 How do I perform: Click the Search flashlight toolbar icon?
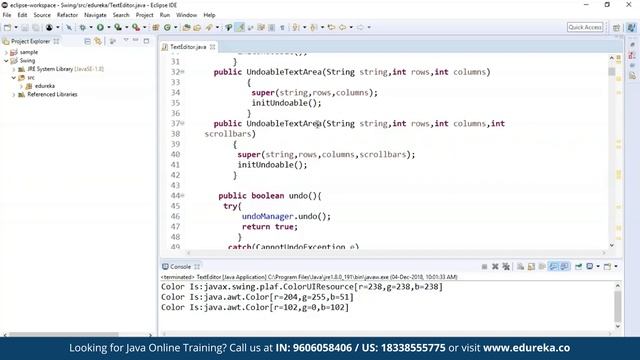(209, 27)
